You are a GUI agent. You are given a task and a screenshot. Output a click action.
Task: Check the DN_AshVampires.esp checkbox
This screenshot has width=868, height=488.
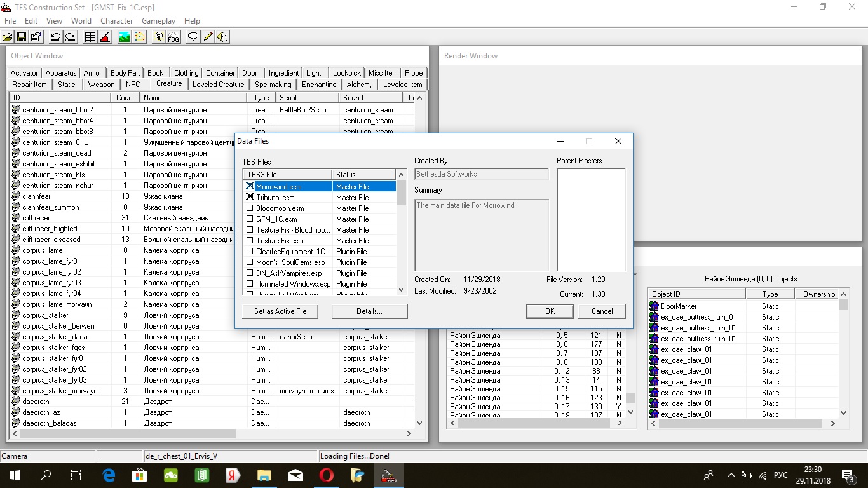tap(250, 273)
